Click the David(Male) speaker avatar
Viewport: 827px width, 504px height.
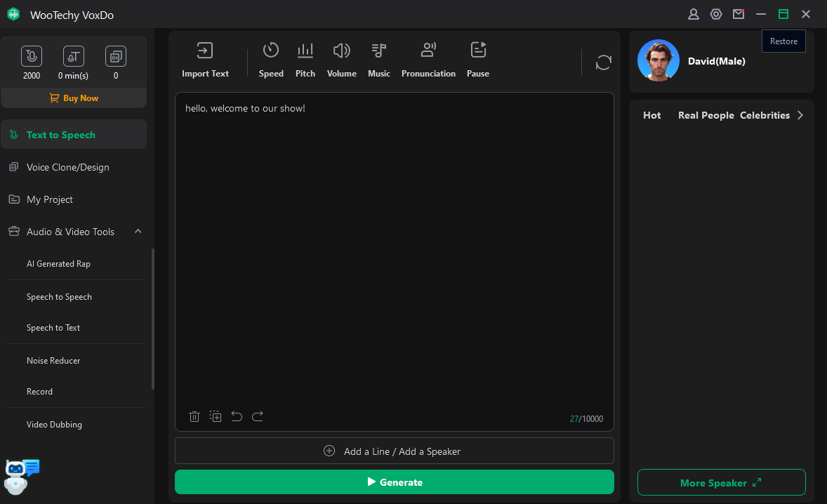[x=659, y=60]
